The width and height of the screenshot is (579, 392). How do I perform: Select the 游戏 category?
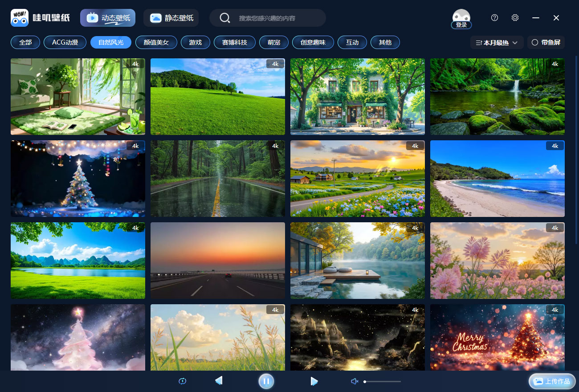(x=196, y=42)
